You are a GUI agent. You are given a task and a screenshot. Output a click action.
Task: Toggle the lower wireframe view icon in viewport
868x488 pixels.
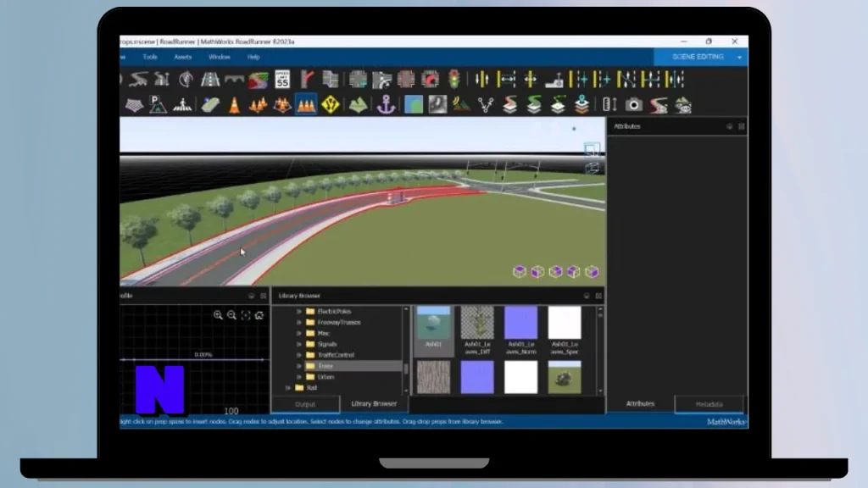(x=592, y=168)
